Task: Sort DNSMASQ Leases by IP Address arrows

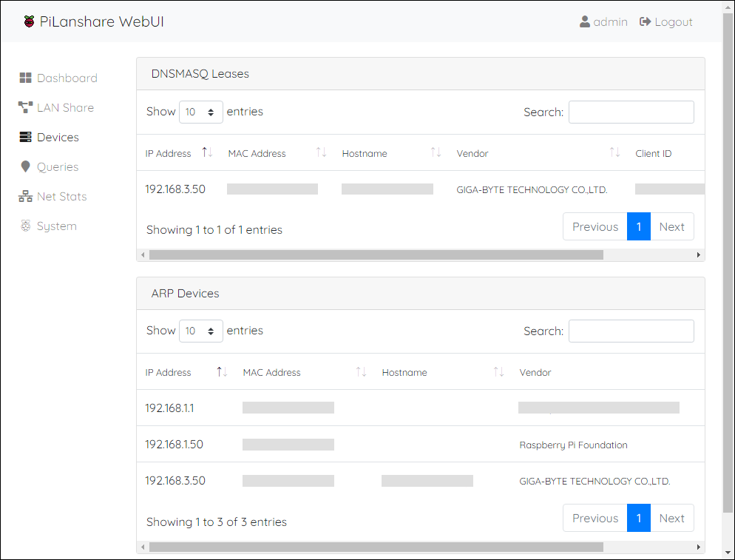Action: coord(207,152)
